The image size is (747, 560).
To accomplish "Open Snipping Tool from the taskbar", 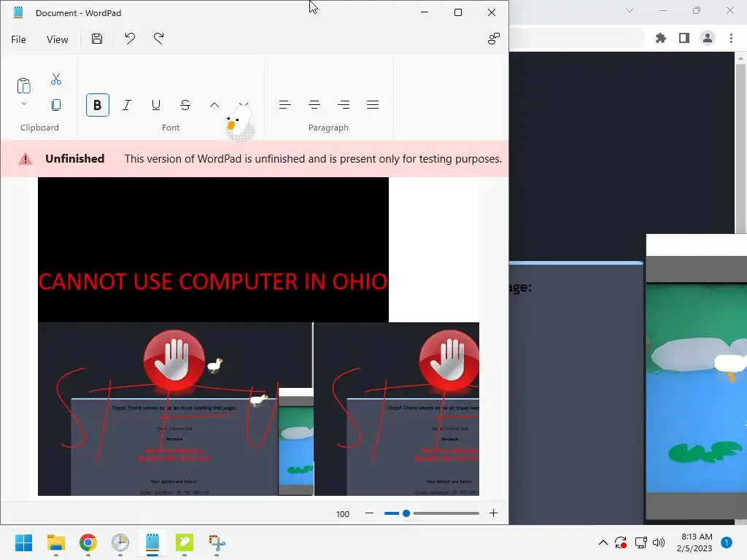I will (x=217, y=542).
